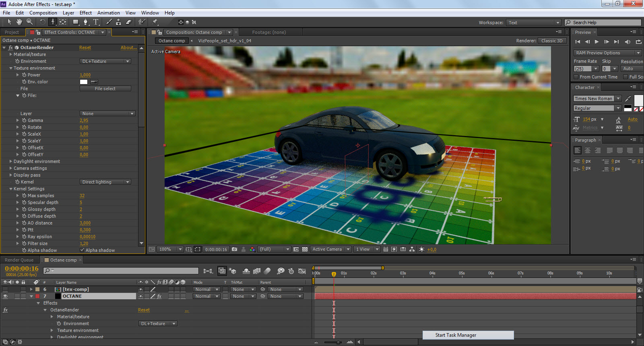The width and height of the screenshot is (644, 346).
Task: Select the Eraser tool
Action: tap(129, 22)
